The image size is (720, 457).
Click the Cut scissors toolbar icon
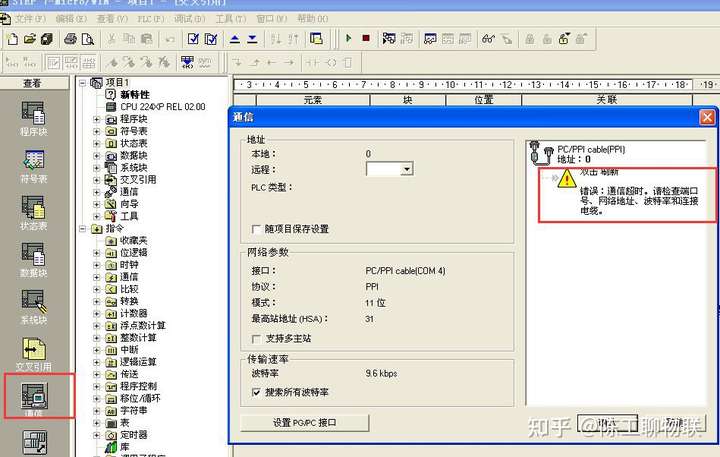point(111,39)
